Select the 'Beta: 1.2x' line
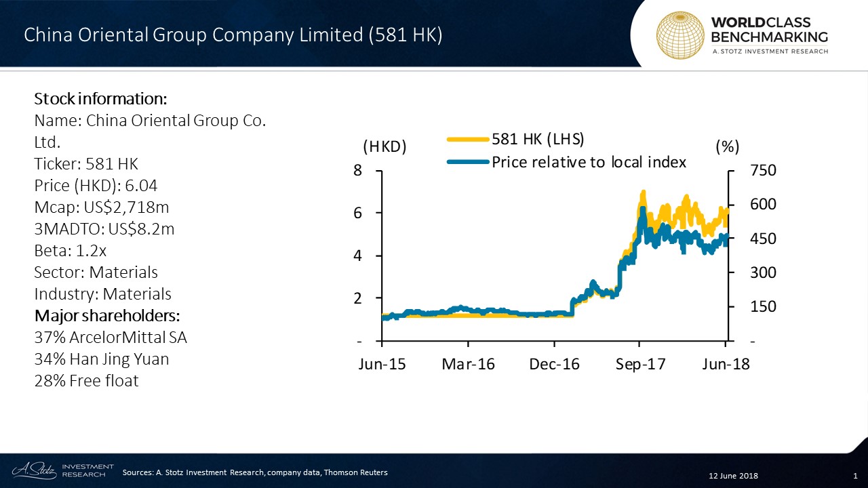Viewport: 868px width, 488px height. pos(71,251)
